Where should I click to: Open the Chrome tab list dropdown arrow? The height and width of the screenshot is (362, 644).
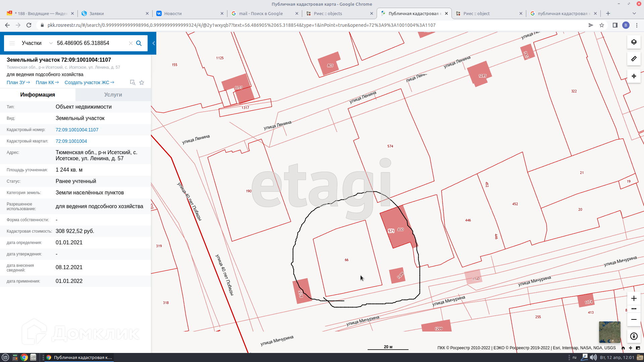pyautogui.click(x=634, y=13)
